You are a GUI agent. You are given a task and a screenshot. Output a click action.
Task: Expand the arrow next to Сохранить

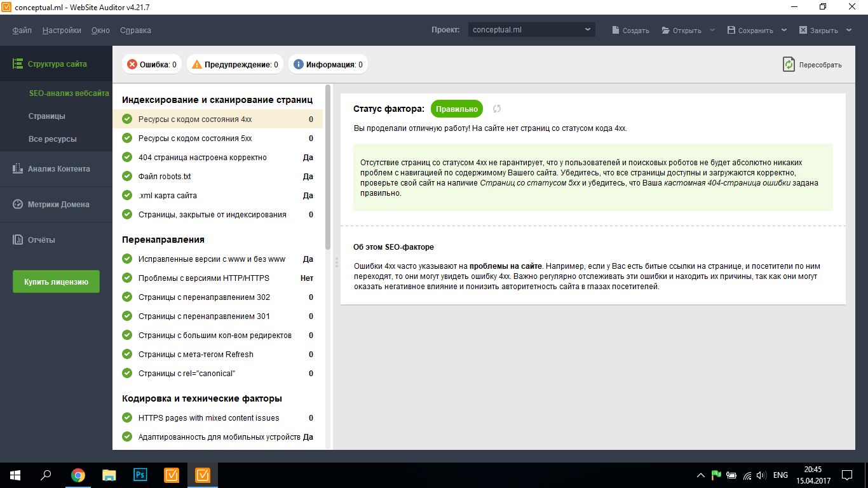coord(784,30)
